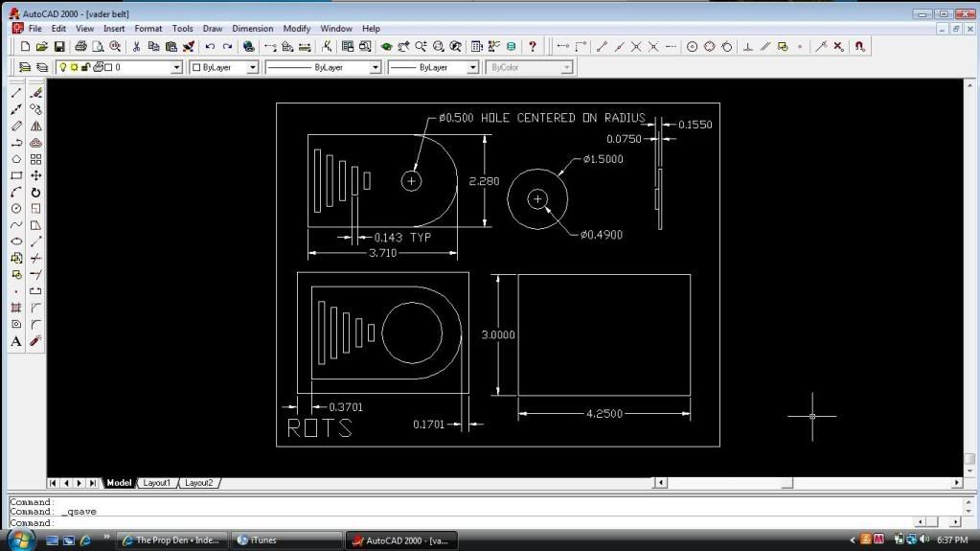Click the color swatch in ByLayer control
The width and height of the screenshot is (980, 551).
click(196, 67)
